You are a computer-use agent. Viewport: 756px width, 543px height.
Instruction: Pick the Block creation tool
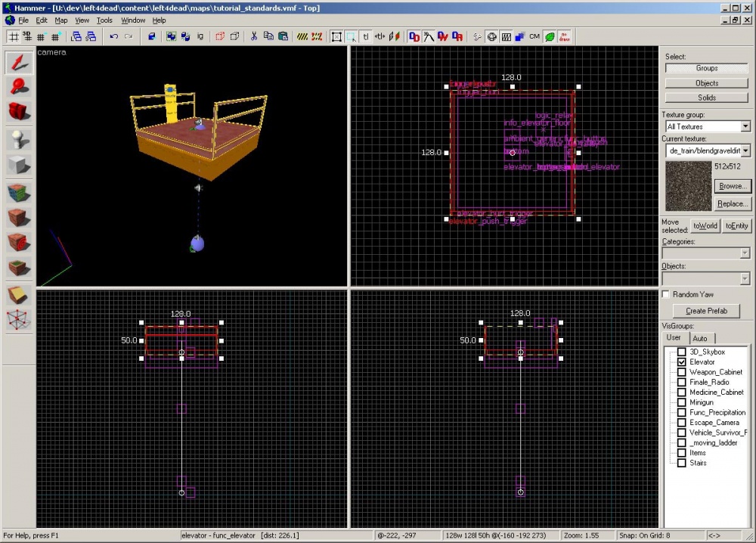18,165
